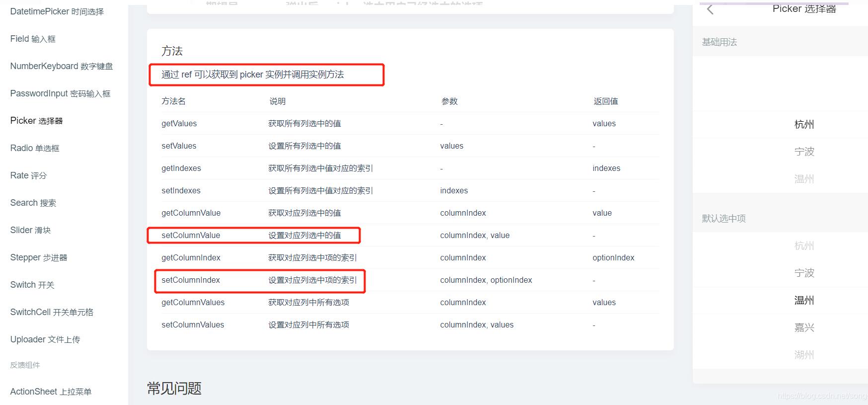Click the 方法 section heading
This screenshot has height=405, width=868.
(172, 51)
